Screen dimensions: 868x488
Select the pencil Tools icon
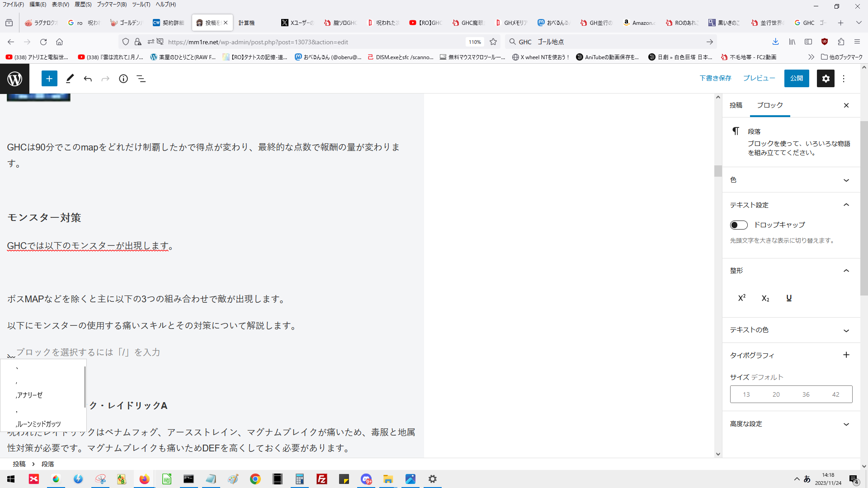coord(70,79)
